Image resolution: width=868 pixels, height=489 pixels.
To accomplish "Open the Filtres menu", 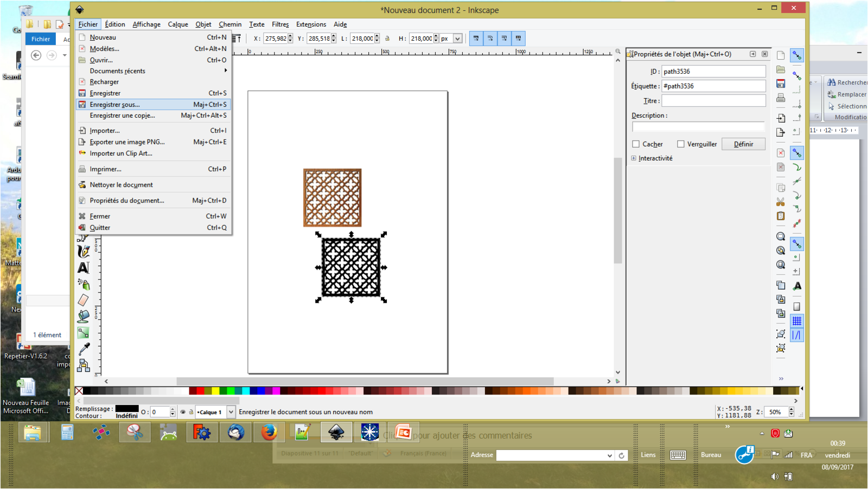I will click(280, 24).
